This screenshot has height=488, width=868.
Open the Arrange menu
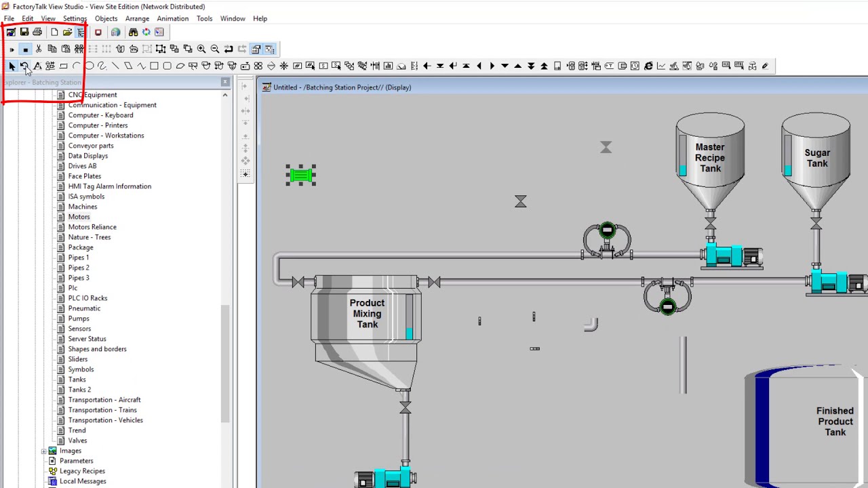(x=137, y=18)
